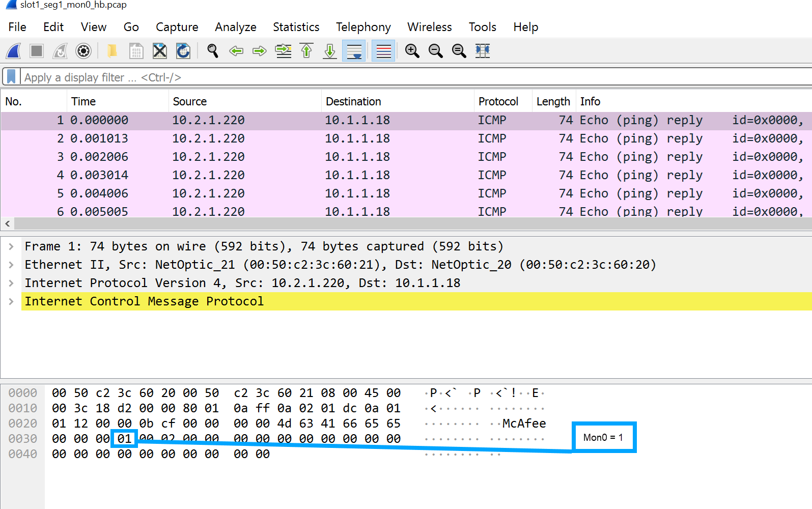Zoom in the main window text
Image resolution: width=812 pixels, height=509 pixels.
click(x=412, y=51)
